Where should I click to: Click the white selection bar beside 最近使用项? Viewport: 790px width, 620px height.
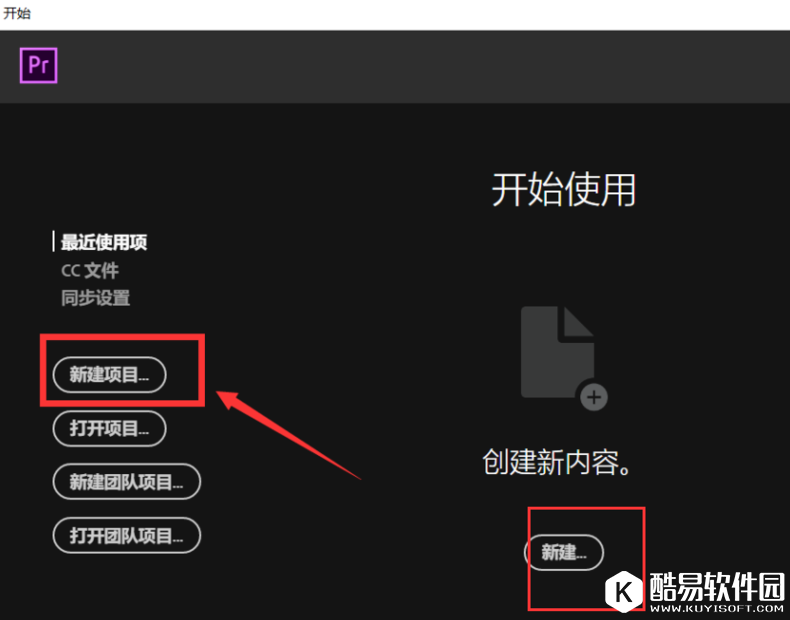(x=53, y=241)
